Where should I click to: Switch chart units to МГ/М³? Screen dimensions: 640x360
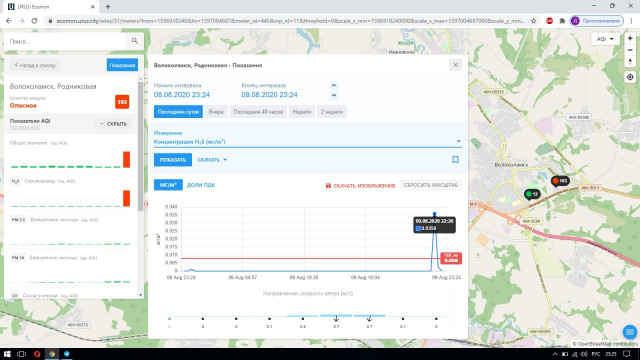(168, 185)
